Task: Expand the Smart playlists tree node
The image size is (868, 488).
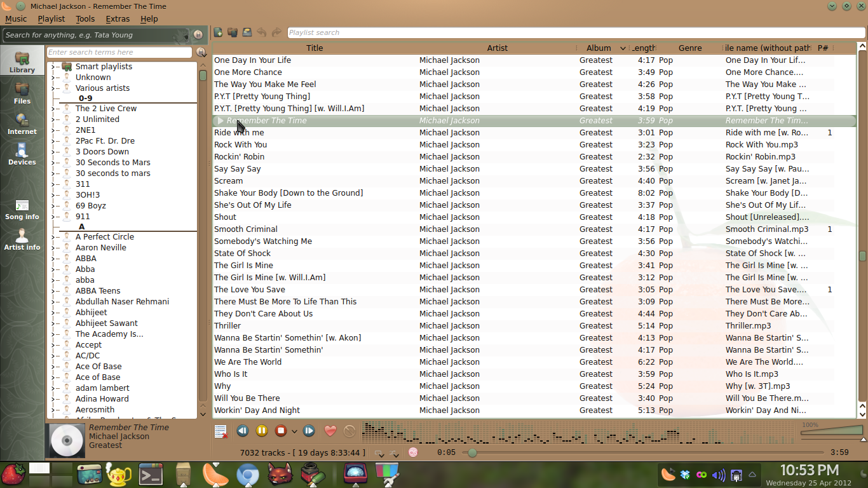Action: click(x=53, y=67)
